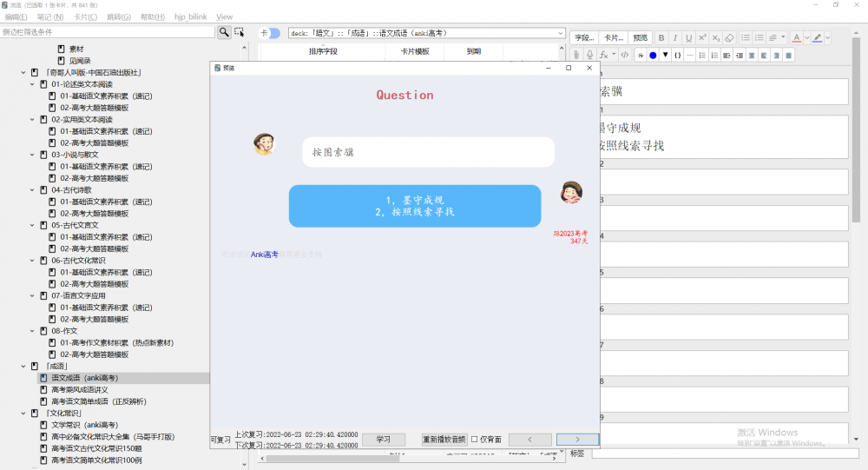
Task: Open the hjp_bilink menu
Action: pyautogui.click(x=190, y=17)
